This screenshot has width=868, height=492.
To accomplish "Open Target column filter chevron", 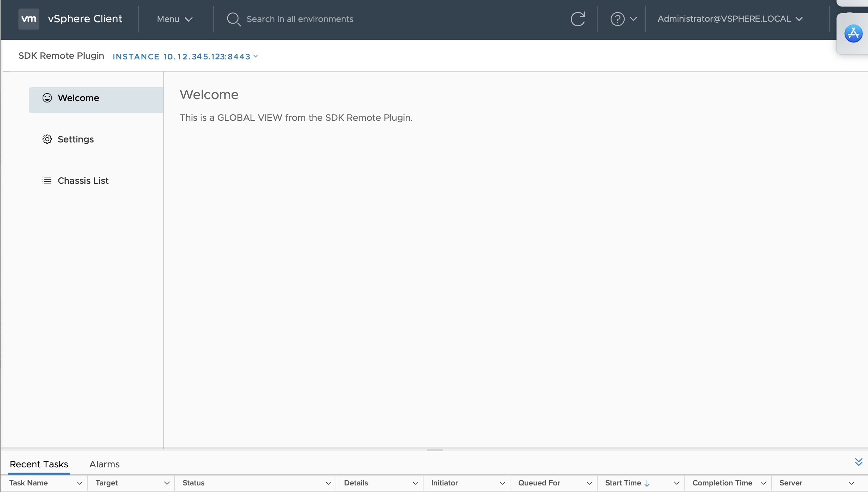I will coord(167,483).
